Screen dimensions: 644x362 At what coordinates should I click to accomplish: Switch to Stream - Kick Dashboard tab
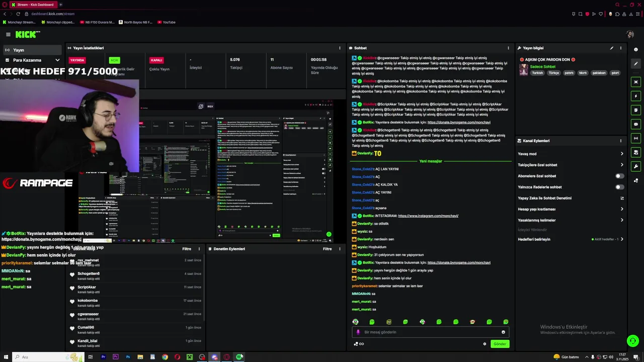point(33,5)
